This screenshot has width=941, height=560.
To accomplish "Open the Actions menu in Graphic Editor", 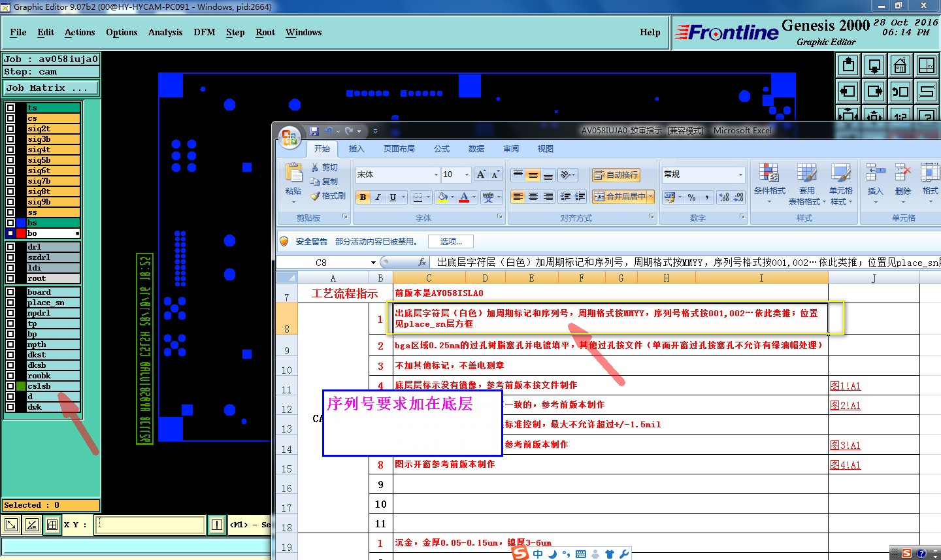I will pos(80,32).
